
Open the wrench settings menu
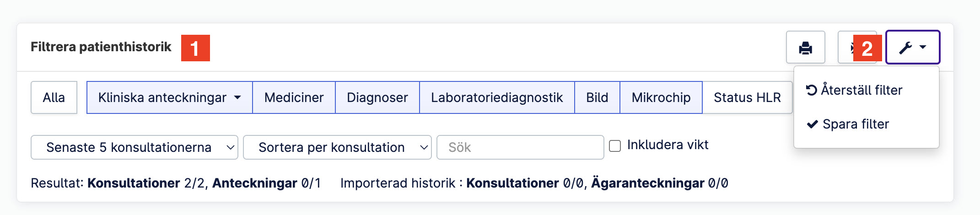click(913, 47)
